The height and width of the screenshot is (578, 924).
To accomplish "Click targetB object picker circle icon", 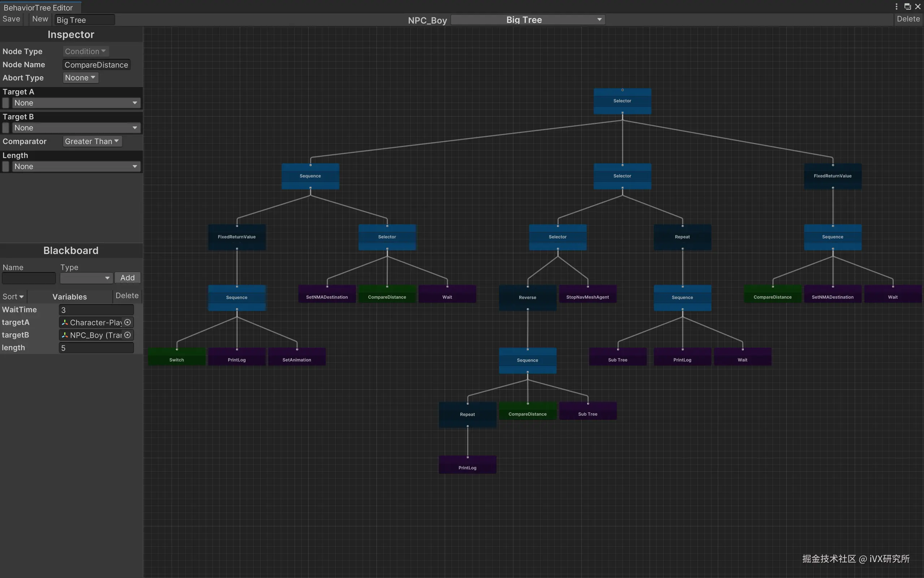I will point(127,335).
